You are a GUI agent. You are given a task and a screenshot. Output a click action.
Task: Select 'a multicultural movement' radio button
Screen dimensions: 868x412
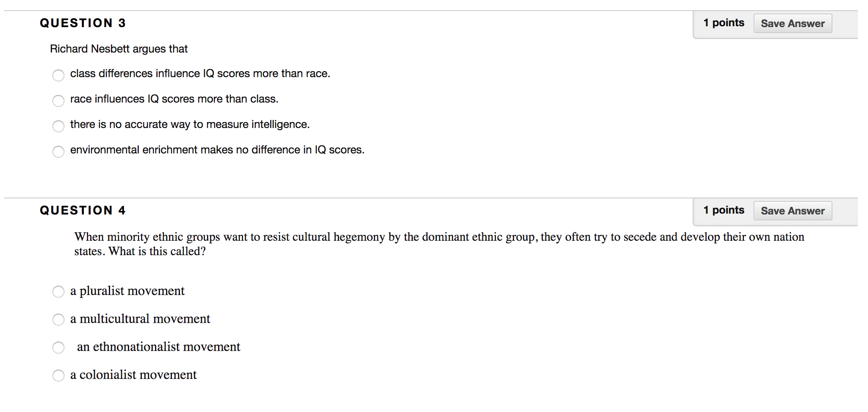click(58, 320)
